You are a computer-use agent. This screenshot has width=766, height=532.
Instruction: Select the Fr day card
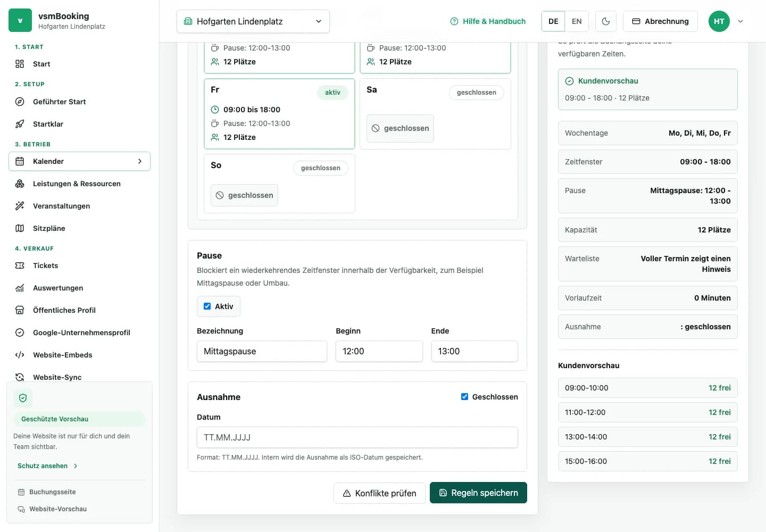click(x=279, y=114)
